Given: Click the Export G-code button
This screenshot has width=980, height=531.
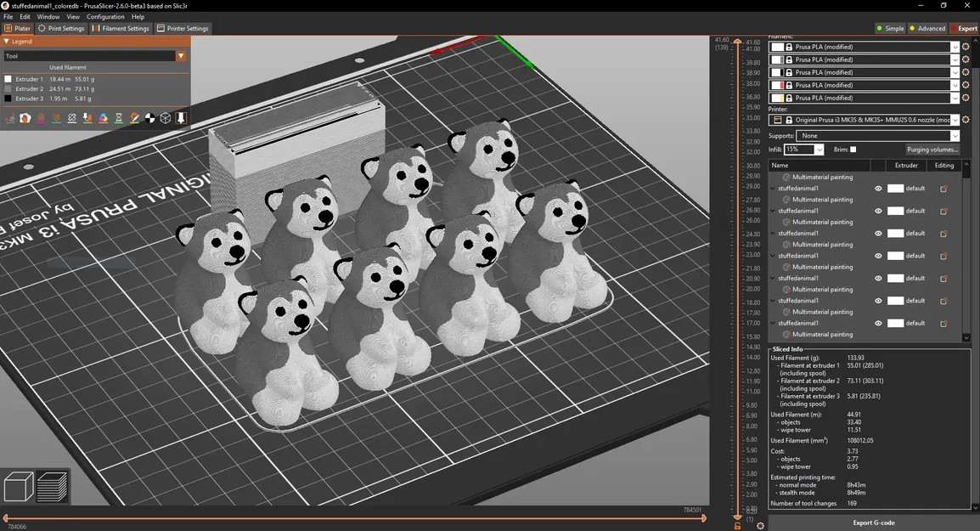Looking at the screenshot, I should click(x=873, y=523).
